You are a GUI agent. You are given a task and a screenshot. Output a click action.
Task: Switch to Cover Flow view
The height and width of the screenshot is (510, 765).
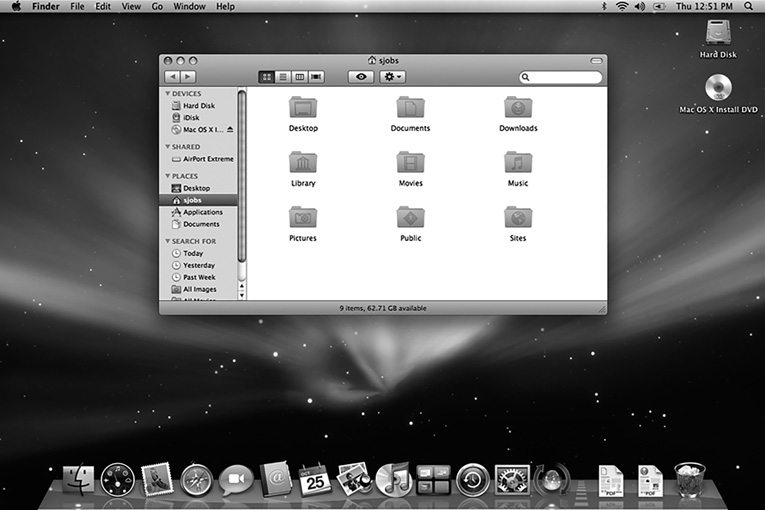(x=316, y=77)
